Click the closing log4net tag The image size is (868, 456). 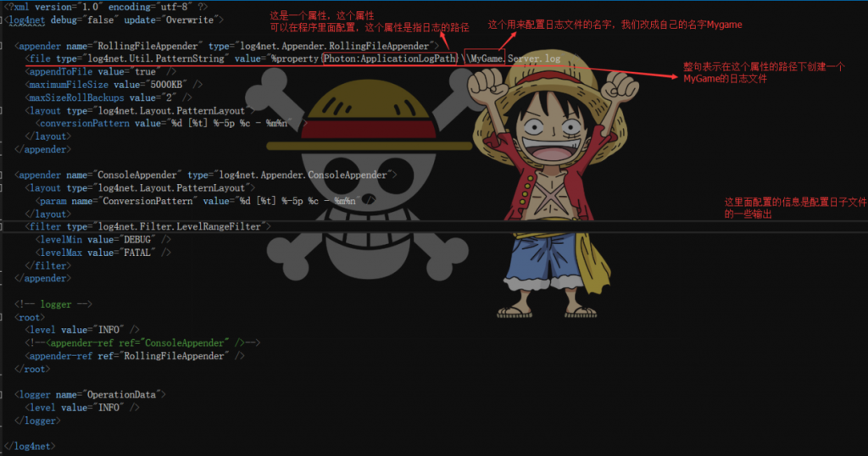(30, 446)
